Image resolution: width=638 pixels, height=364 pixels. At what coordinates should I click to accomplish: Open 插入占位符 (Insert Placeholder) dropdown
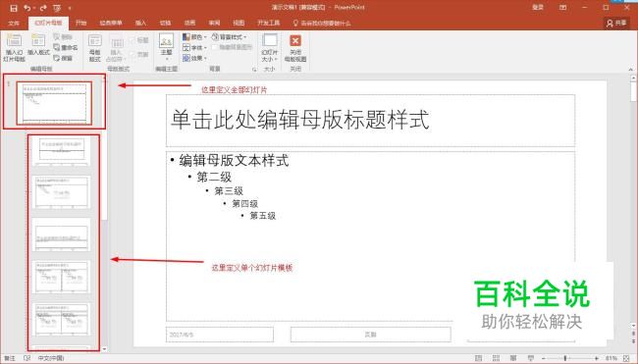[116, 49]
